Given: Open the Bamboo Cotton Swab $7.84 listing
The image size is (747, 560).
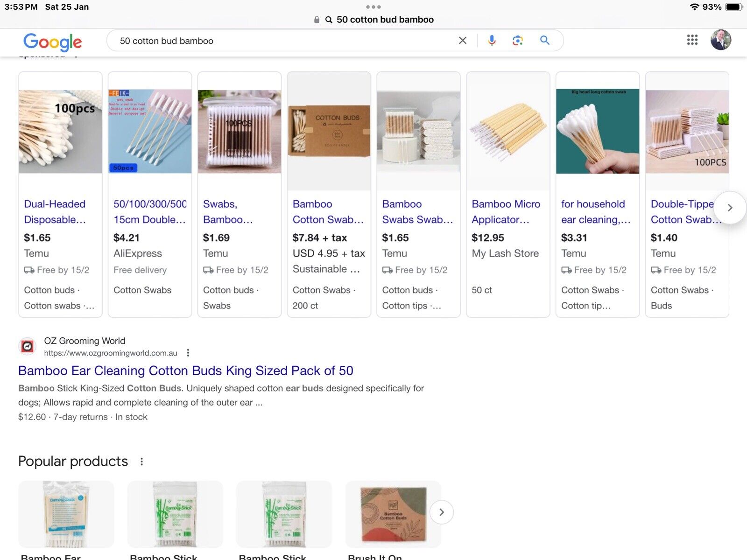Looking at the screenshot, I should pos(328,211).
